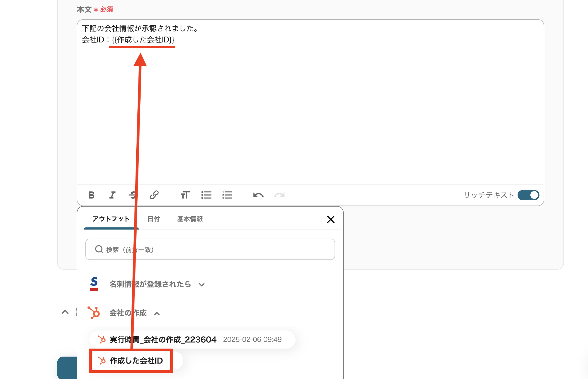The image size is (588, 379).
Task: Expand the 名刺情報が登録されたら section
Action: pyautogui.click(x=202, y=285)
